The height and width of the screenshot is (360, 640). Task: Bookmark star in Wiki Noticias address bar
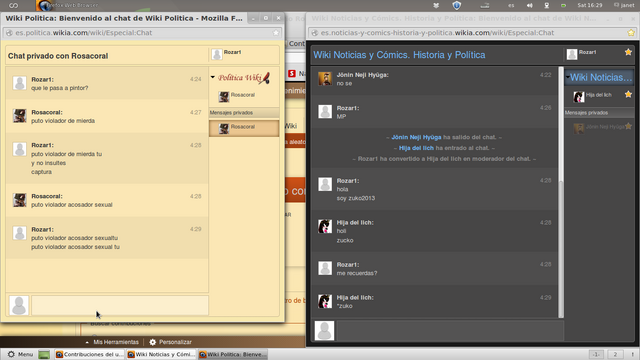631,33
